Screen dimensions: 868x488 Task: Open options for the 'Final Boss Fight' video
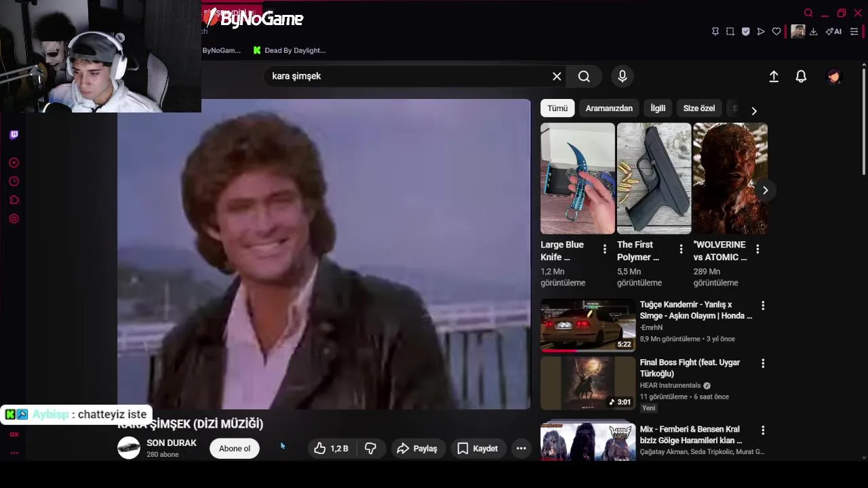763,363
